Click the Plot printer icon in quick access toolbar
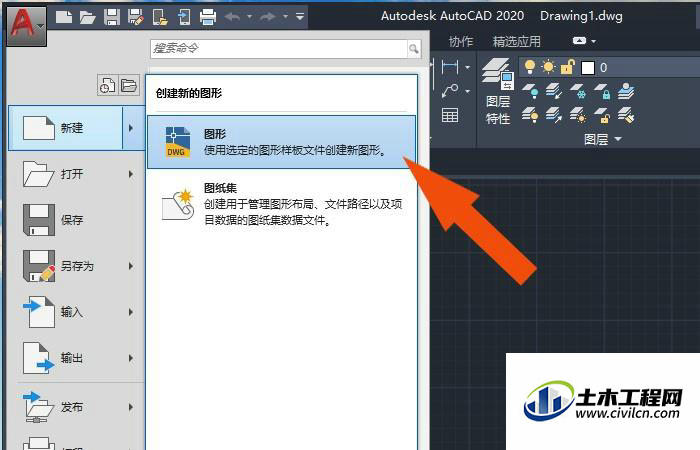Screen dimensions: 700x450 click(x=208, y=17)
